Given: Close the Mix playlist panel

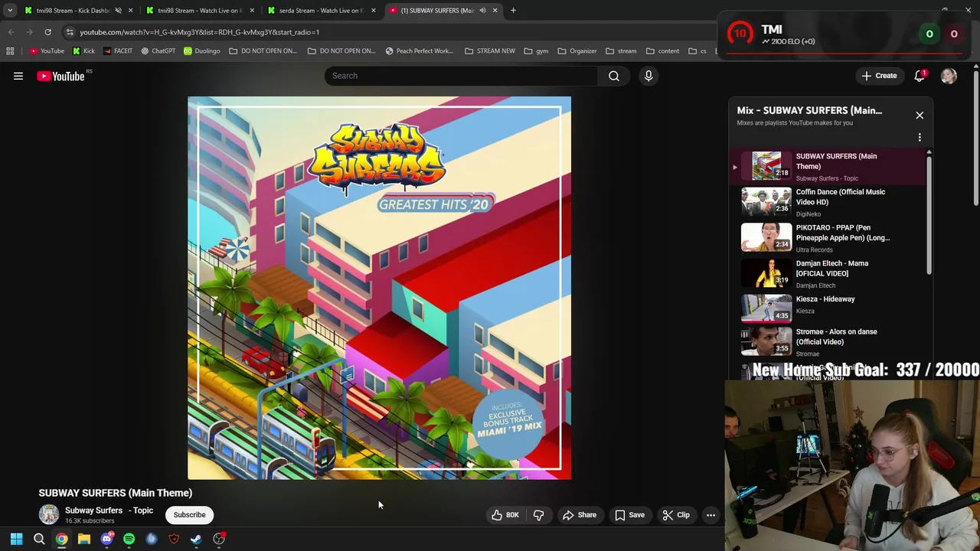Looking at the screenshot, I should coord(920,116).
